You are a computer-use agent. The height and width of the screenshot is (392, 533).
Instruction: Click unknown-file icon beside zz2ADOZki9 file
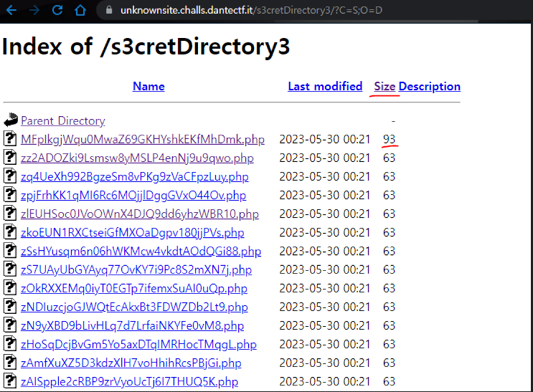[x=10, y=157]
